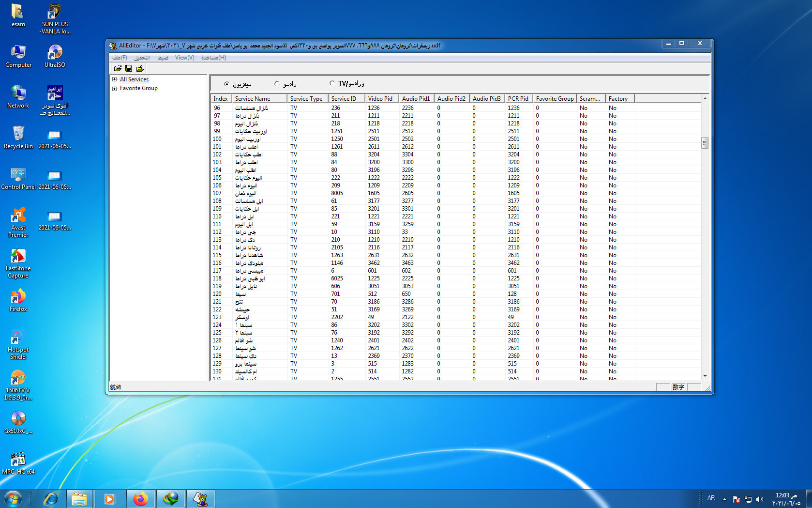Image resolution: width=812 pixels, height=508 pixels.
Task: Expand the Favorite Group tree node
Action: coord(115,89)
